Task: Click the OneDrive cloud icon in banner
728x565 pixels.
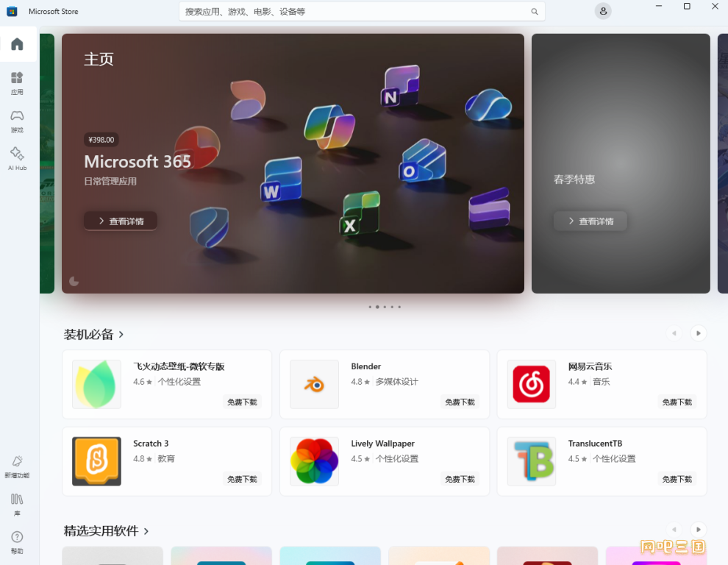Action: coord(488,105)
